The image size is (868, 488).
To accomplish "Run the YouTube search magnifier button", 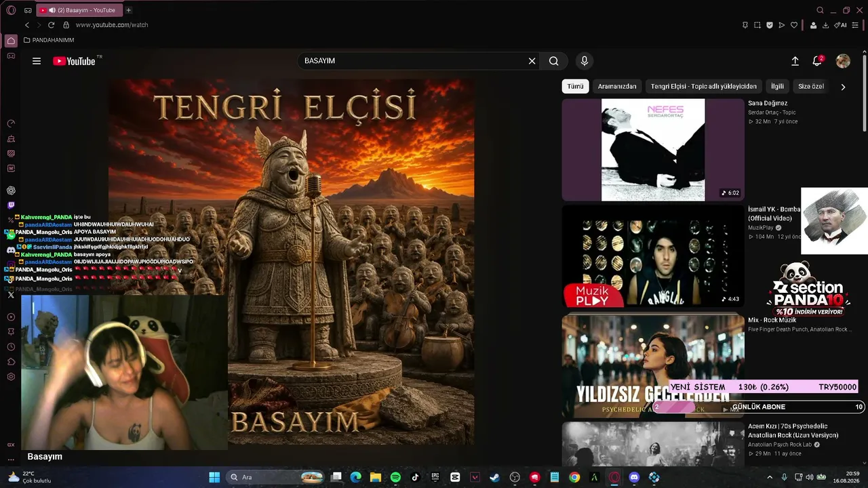I will [x=554, y=61].
